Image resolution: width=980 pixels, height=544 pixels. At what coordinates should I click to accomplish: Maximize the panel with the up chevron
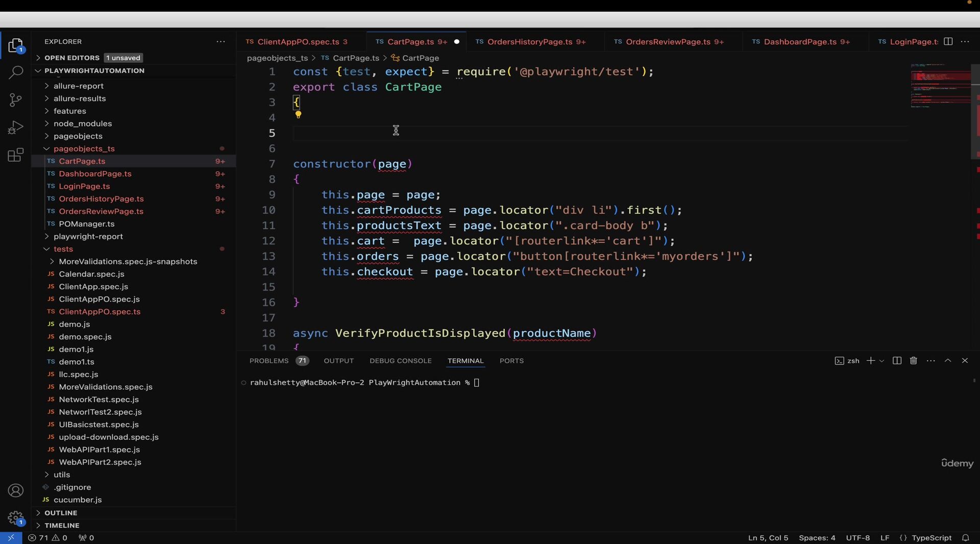click(948, 361)
